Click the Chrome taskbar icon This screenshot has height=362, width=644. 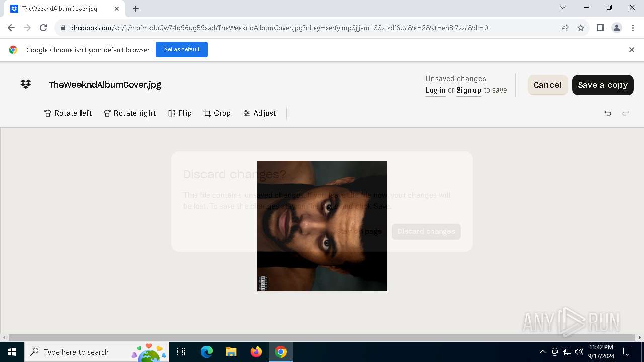point(281,352)
